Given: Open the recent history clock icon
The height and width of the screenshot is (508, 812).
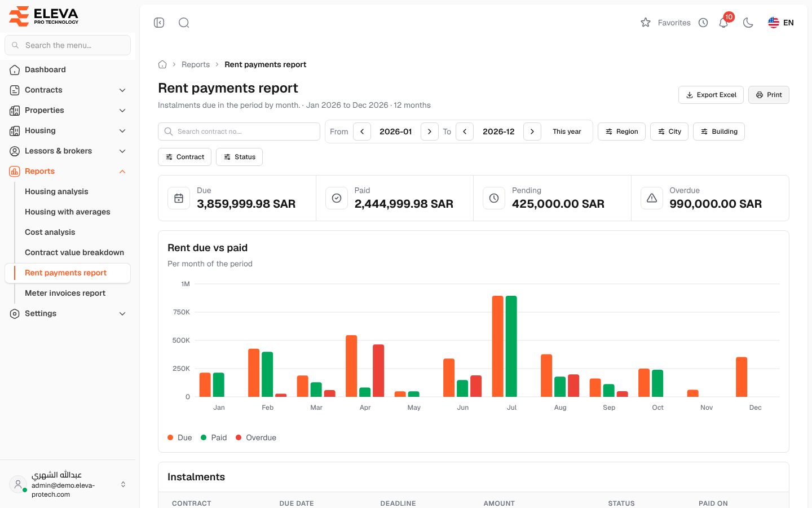Looking at the screenshot, I should pyautogui.click(x=703, y=23).
